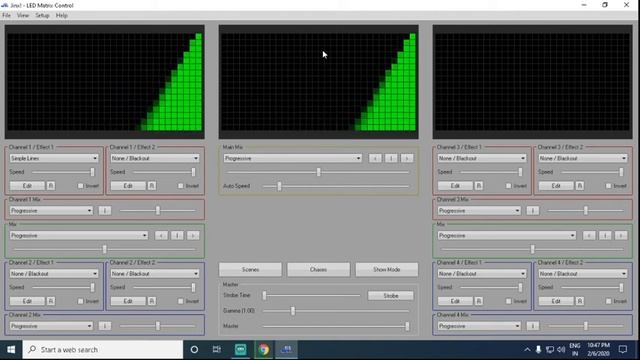Click the Strobe Time slider handle
Viewport: 640px width, 360px height.
pos(264,296)
